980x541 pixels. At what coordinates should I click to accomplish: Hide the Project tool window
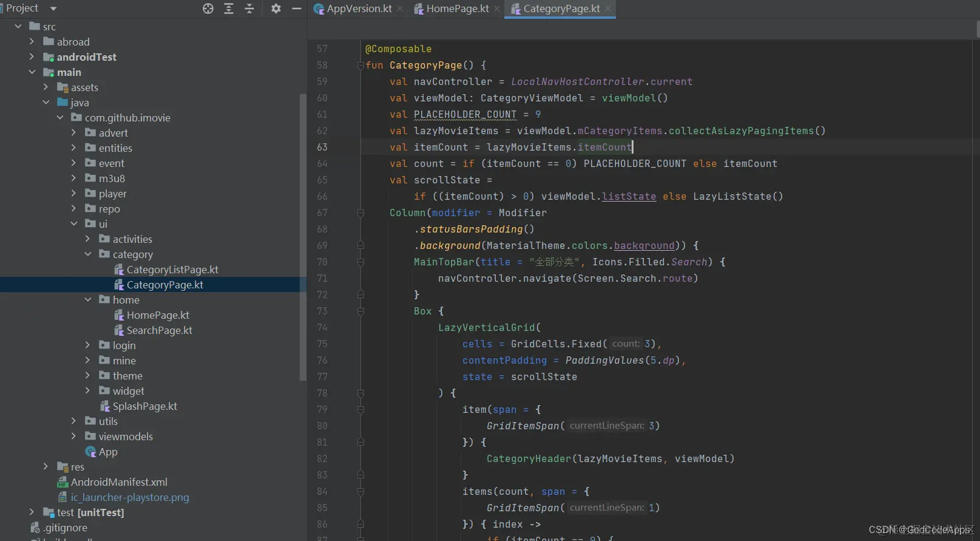(297, 9)
